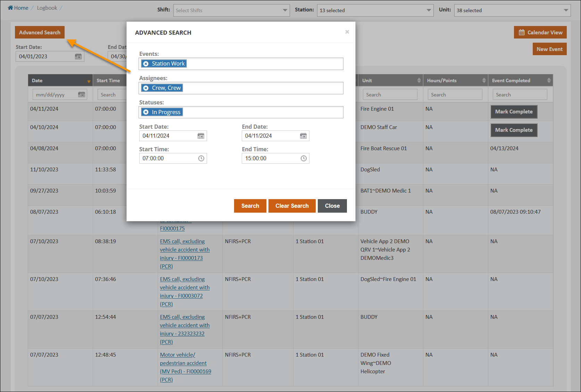Open calendar picker for dialog End Date

(x=303, y=136)
